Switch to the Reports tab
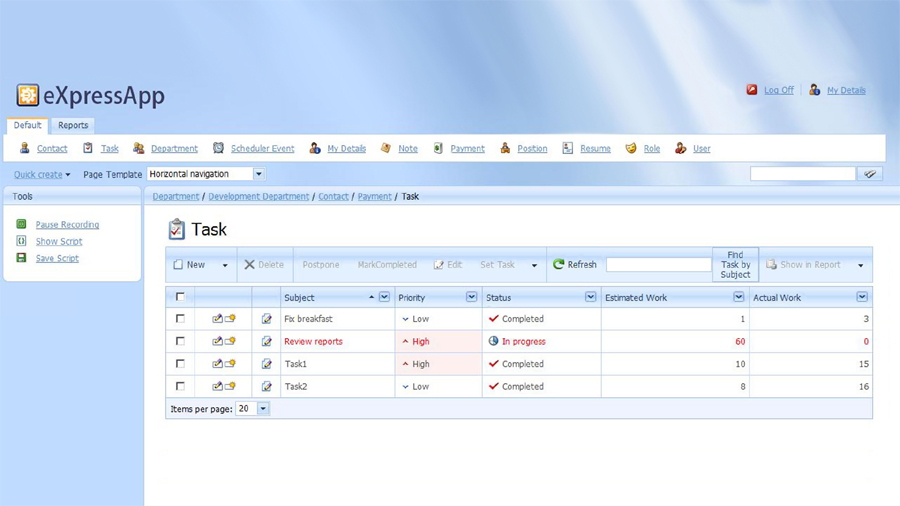The width and height of the screenshot is (900, 506). tap(73, 125)
